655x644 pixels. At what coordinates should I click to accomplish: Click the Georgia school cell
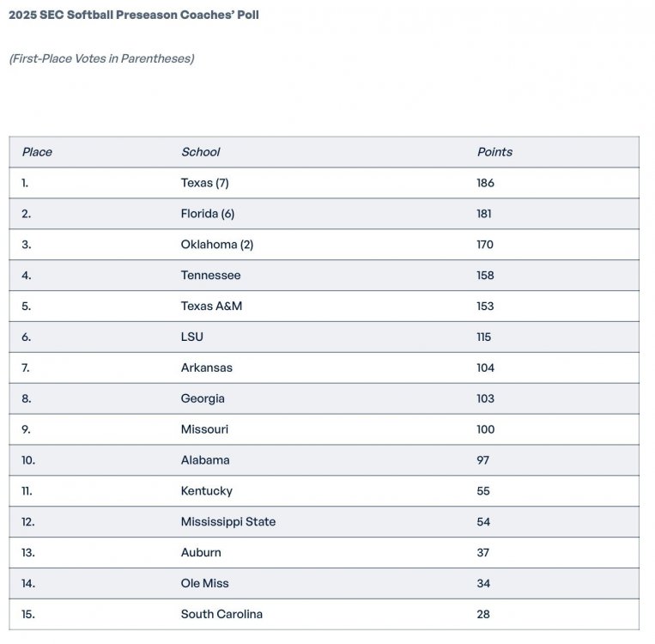tap(203, 398)
